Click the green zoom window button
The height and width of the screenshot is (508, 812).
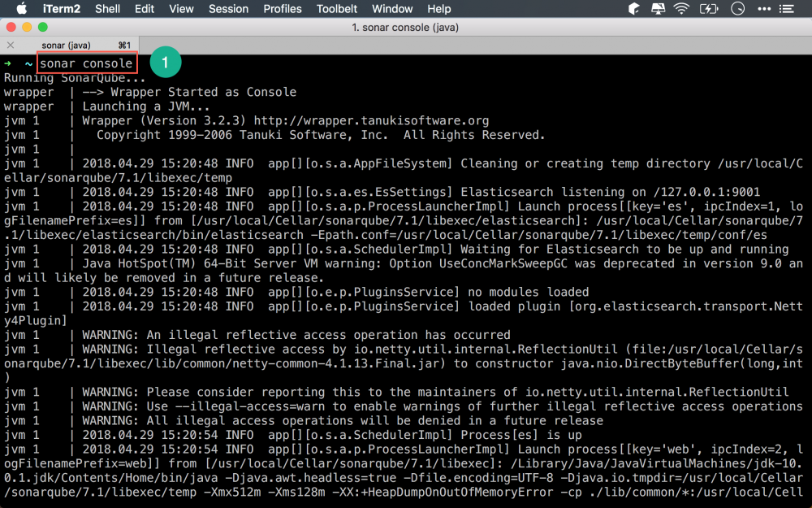click(43, 27)
